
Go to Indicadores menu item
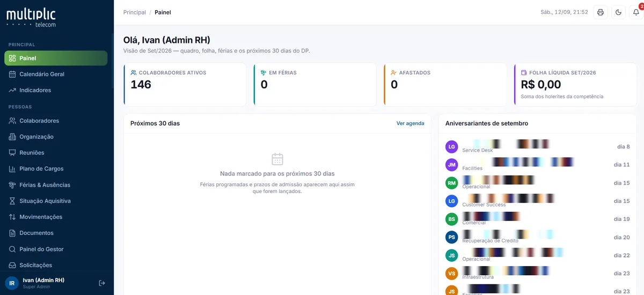[x=56, y=90]
